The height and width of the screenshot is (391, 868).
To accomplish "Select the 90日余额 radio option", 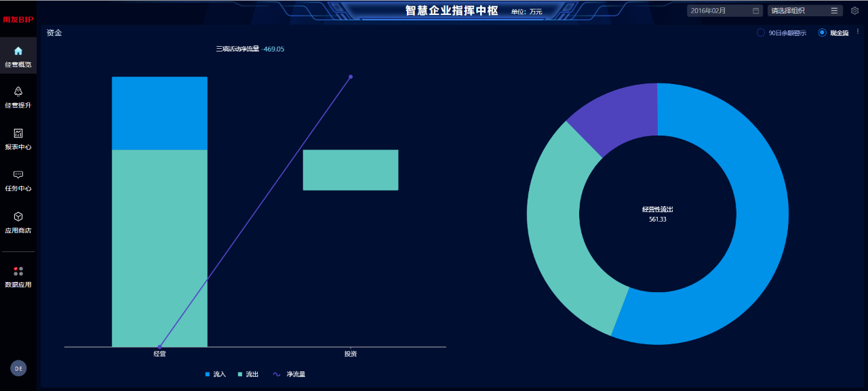I will 761,33.
